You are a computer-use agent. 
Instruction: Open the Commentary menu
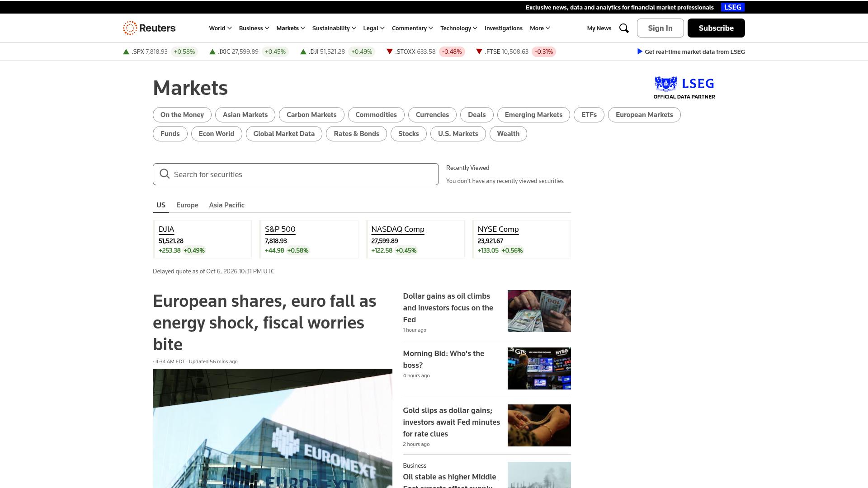point(412,28)
